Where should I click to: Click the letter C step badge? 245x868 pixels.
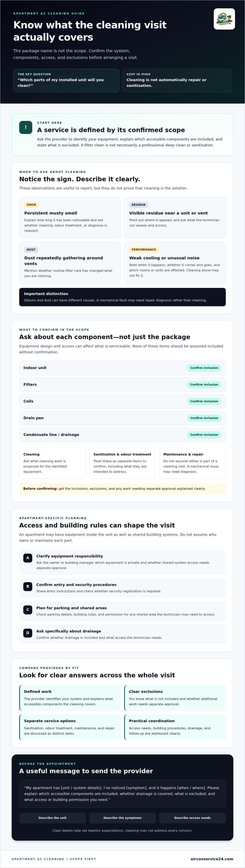(27, 610)
